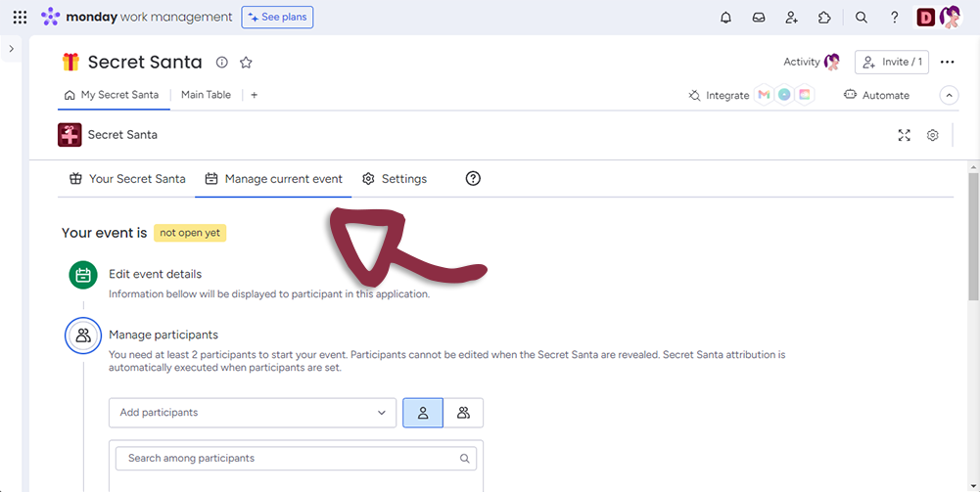The image size is (980, 492).
Task: Open the notifications bell
Action: 725,18
